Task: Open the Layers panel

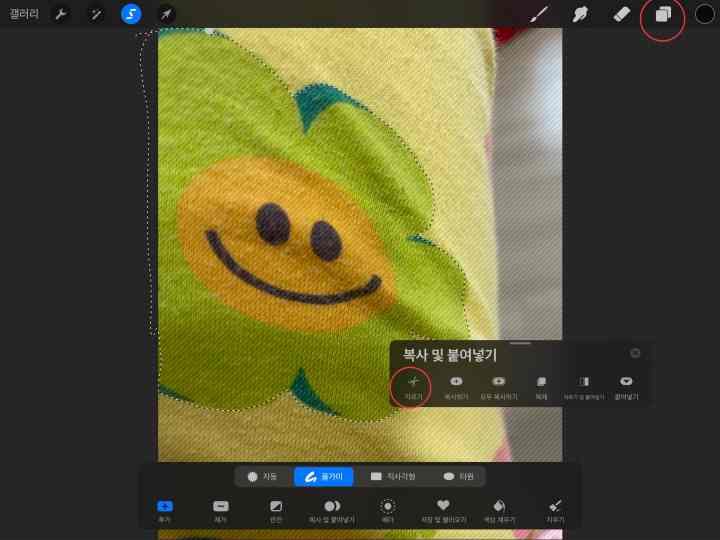Action: click(x=663, y=15)
